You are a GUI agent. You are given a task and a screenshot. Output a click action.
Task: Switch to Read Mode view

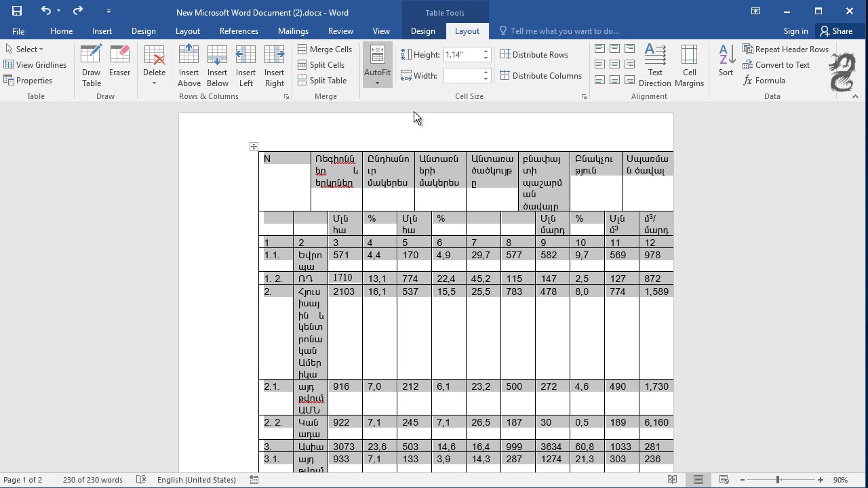(x=672, y=480)
